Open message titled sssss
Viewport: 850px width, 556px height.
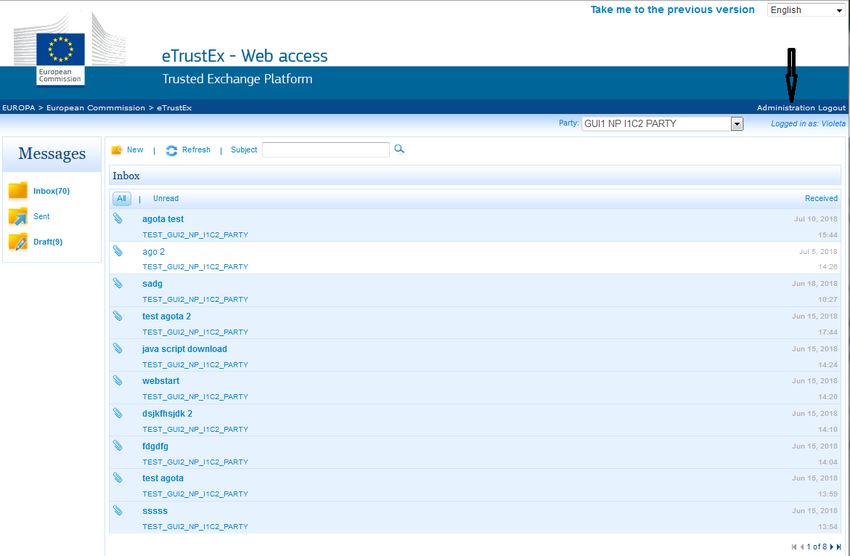tap(155, 511)
